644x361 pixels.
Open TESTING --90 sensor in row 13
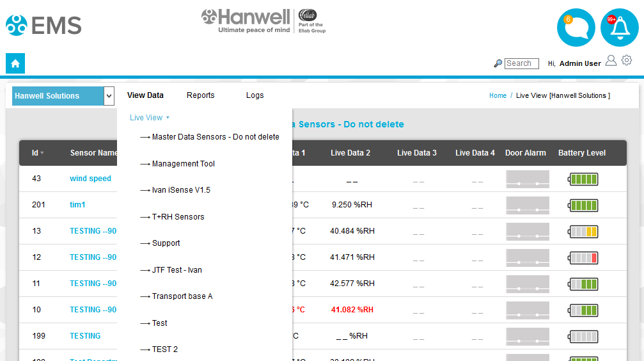93,231
